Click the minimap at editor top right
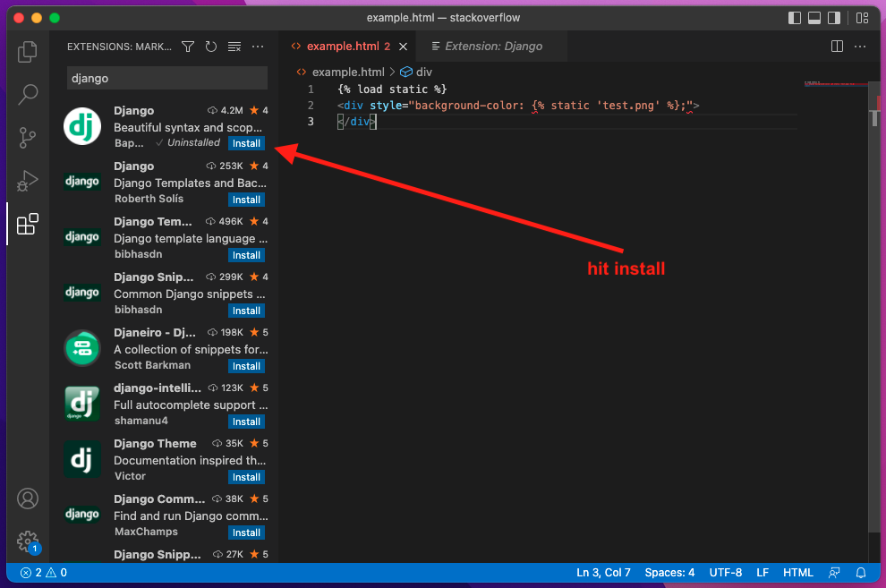The width and height of the screenshot is (886, 588). click(836, 85)
